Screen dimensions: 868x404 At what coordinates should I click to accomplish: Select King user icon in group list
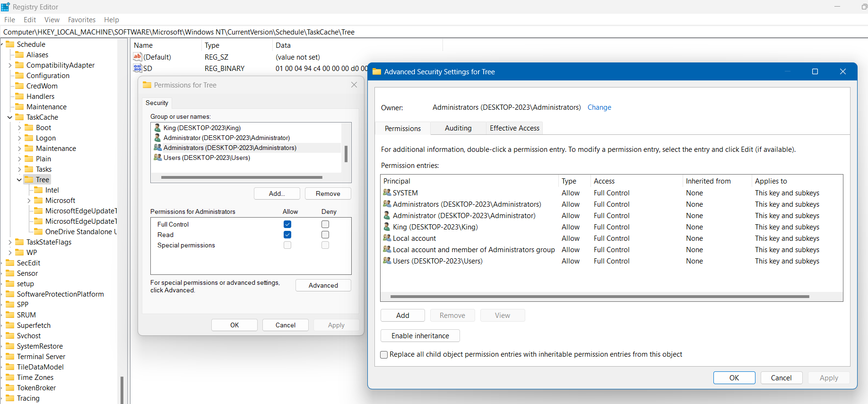(x=157, y=128)
